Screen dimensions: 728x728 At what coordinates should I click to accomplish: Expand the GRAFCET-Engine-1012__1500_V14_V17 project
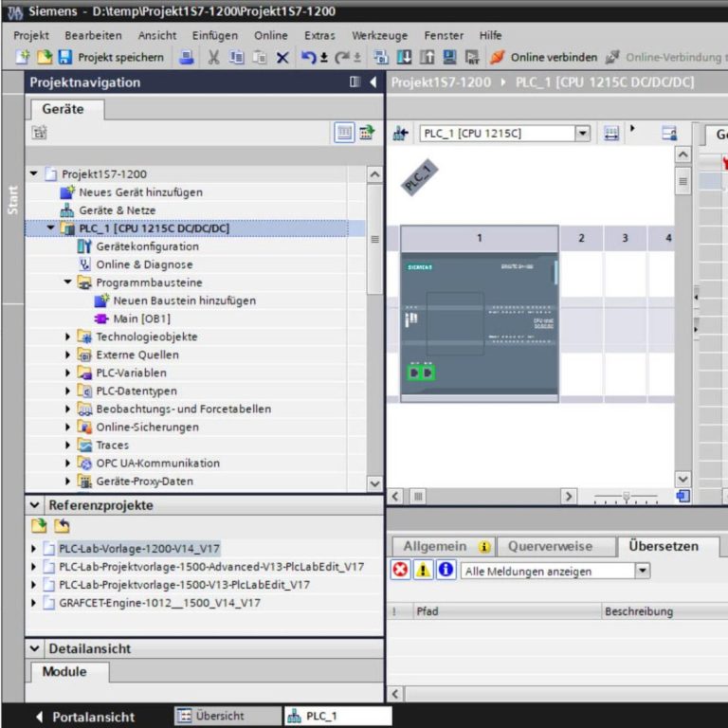[33, 603]
